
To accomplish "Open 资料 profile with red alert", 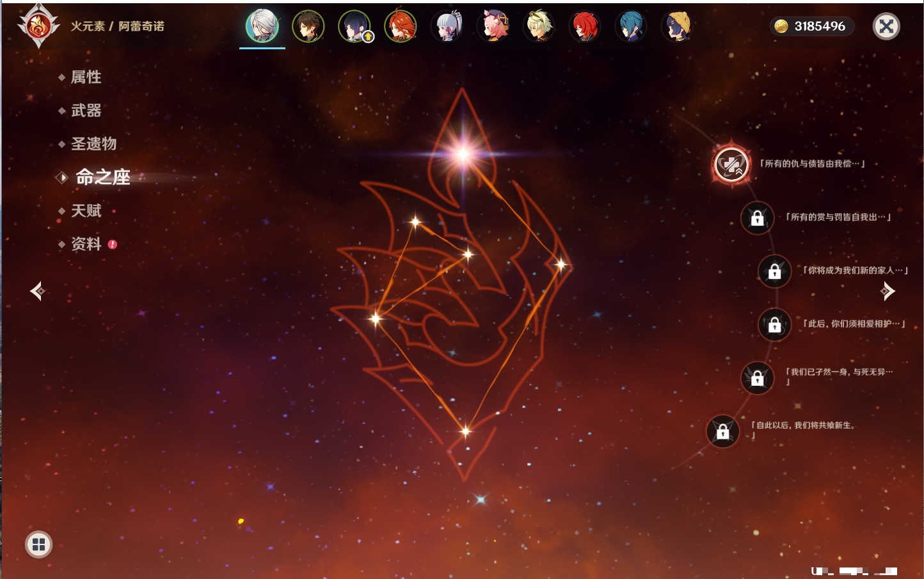I will click(86, 244).
